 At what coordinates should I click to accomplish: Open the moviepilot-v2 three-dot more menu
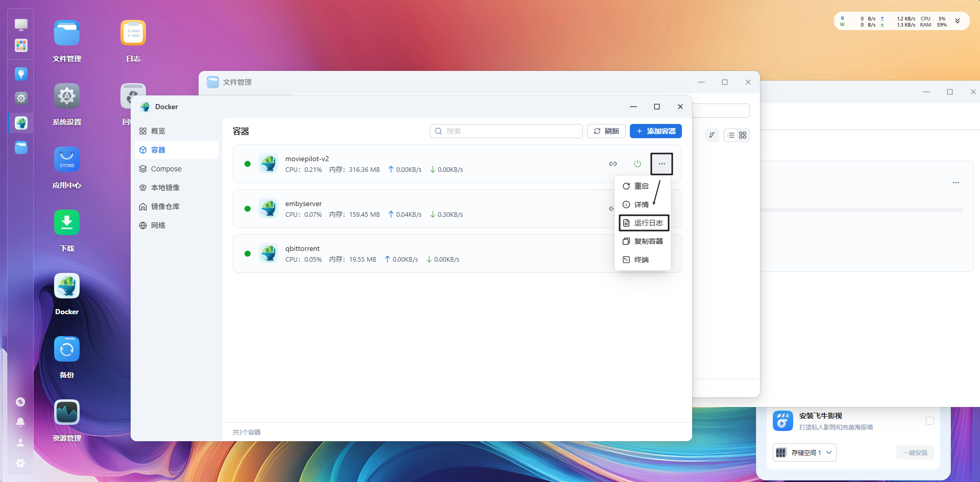pyautogui.click(x=661, y=164)
